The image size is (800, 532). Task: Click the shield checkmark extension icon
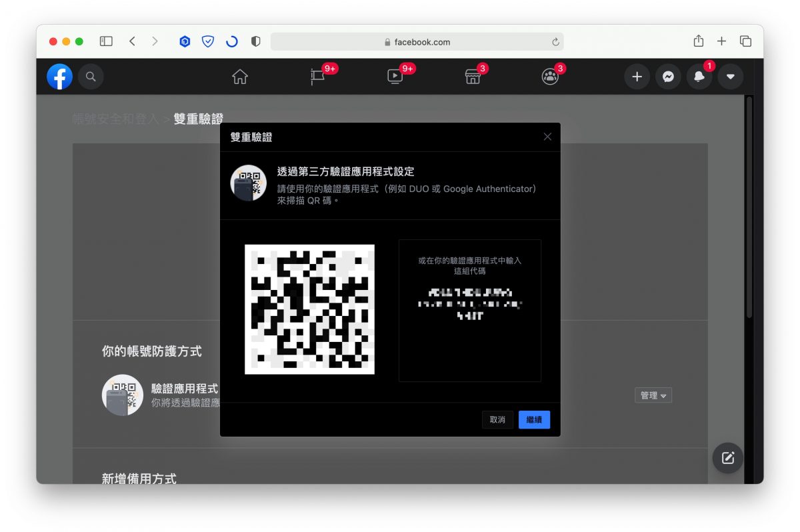(208, 41)
